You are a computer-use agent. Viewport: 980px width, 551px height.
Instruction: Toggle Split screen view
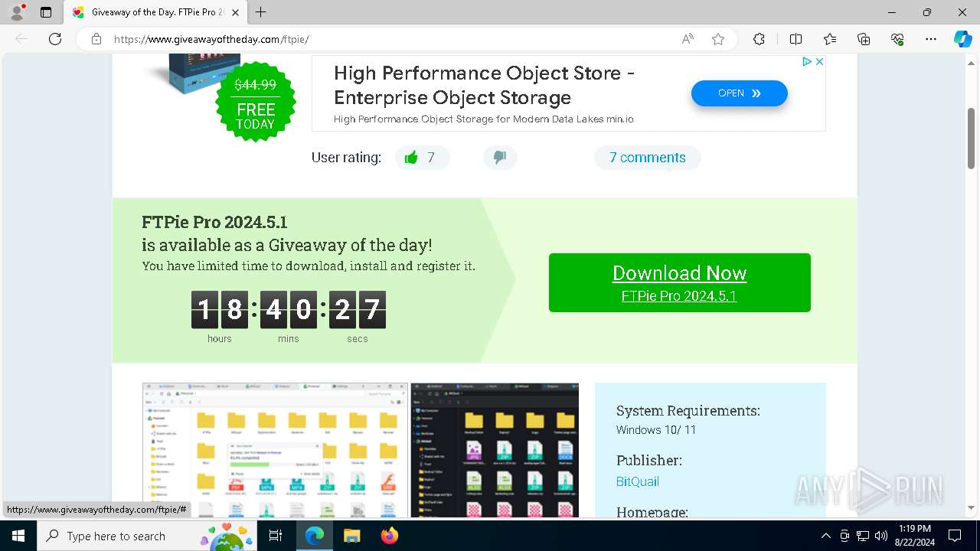point(795,39)
